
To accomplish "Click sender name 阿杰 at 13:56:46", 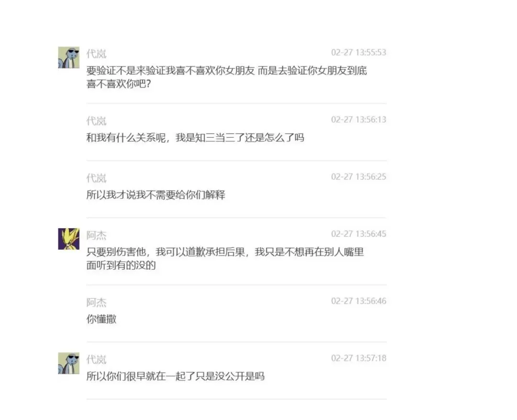I will pos(96,302).
